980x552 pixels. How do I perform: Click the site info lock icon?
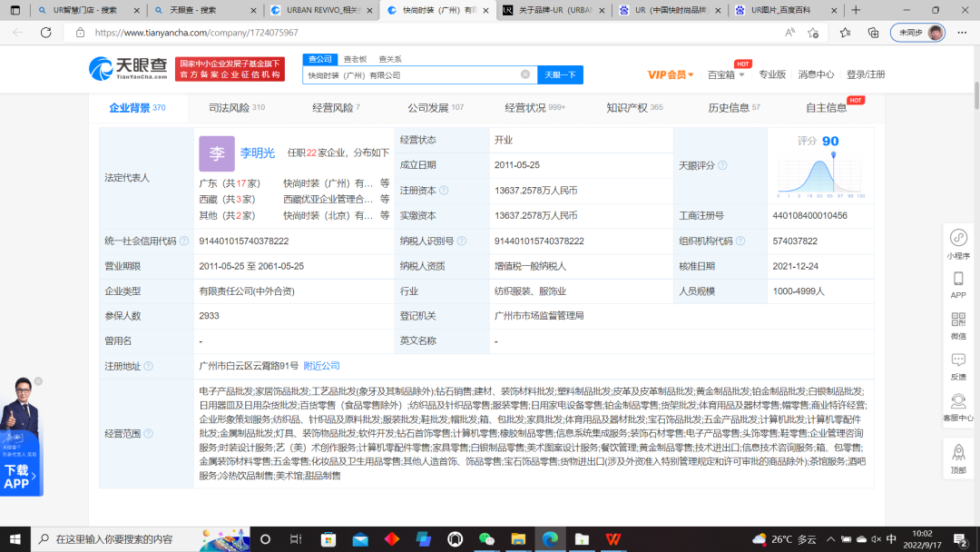click(x=80, y=33)
